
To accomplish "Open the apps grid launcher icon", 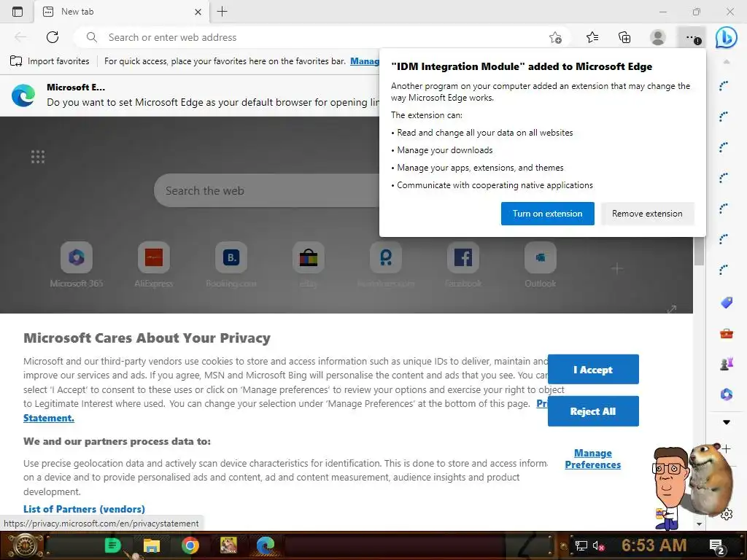I will [38, 157].
